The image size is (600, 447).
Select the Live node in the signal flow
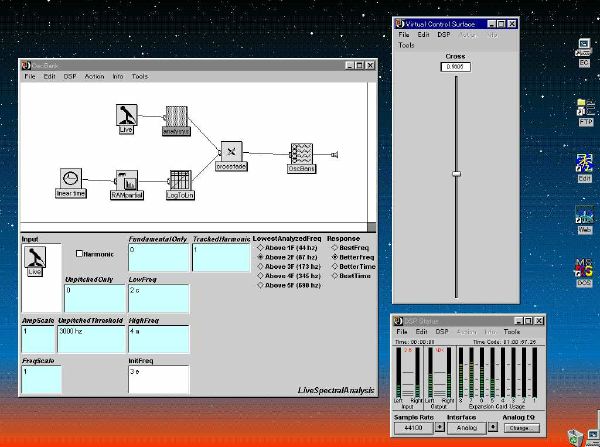coord(126,113)
